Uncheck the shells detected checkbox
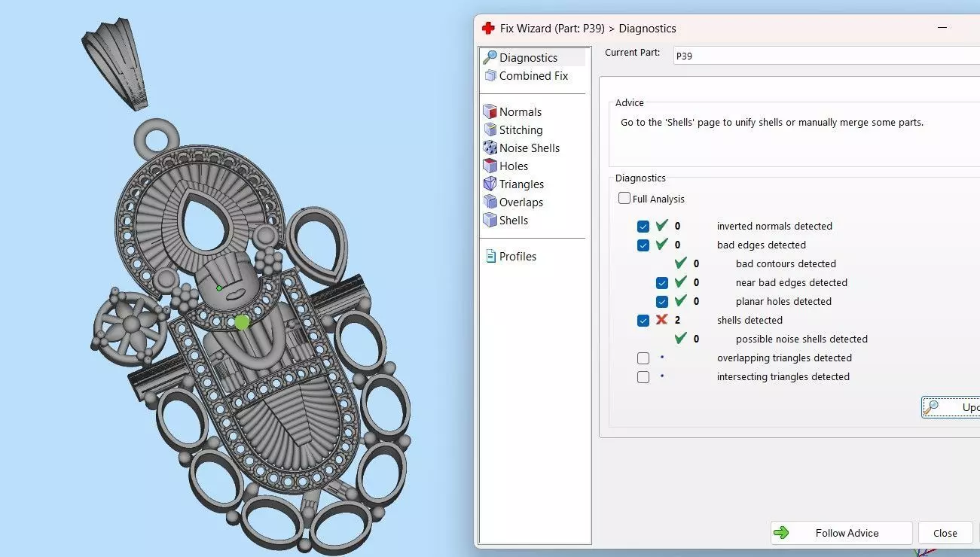980x557 pixels. click(x=643, y=320)
